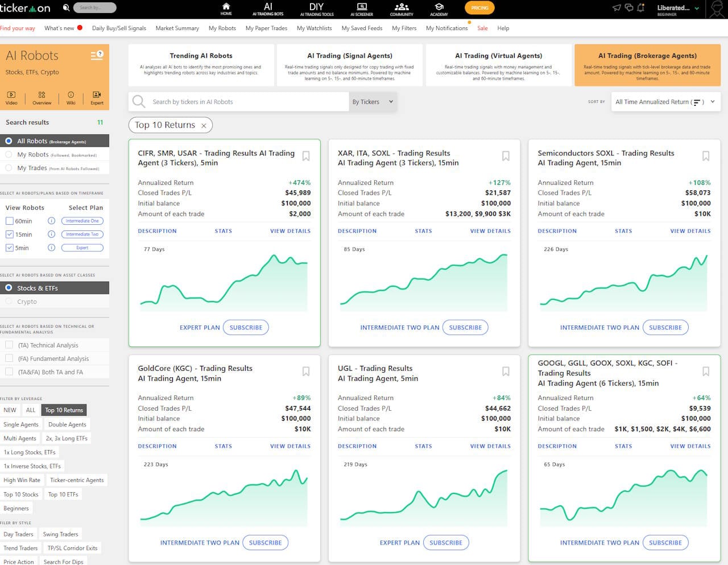Click the orange Pricing button
Screen dimensions: 728x565
pos(479,8)
